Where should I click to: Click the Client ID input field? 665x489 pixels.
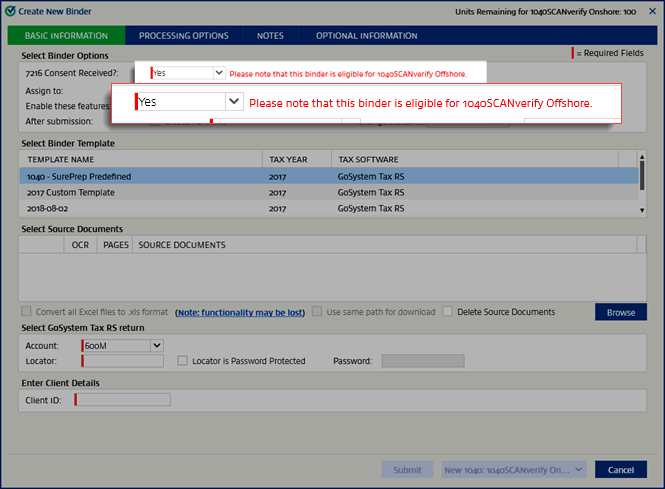tap(122, 400)
